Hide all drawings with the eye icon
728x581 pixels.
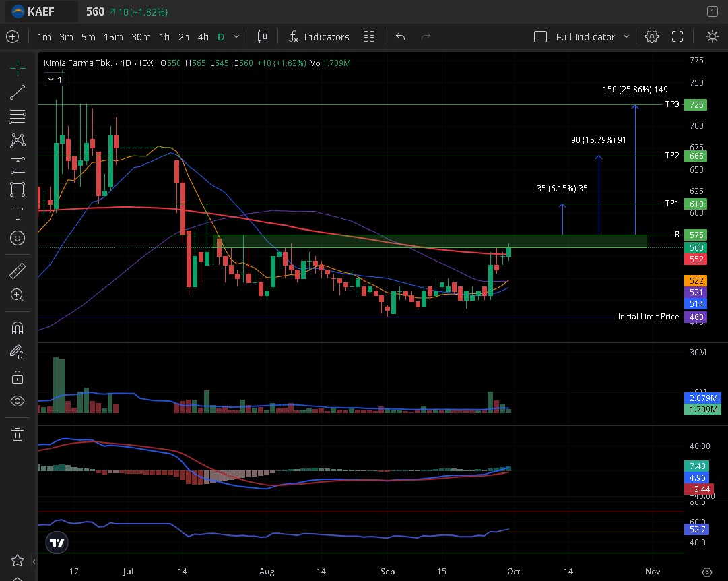coord(18,401)
